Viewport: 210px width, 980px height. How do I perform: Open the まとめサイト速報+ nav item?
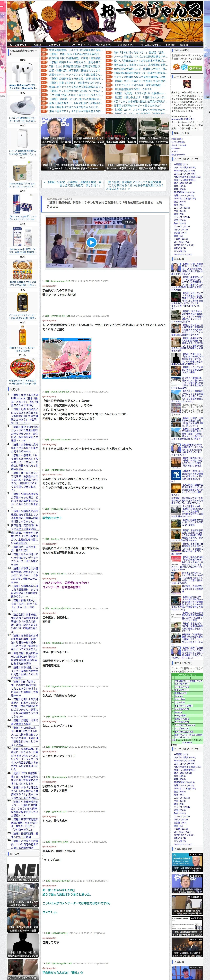[150, 45]
